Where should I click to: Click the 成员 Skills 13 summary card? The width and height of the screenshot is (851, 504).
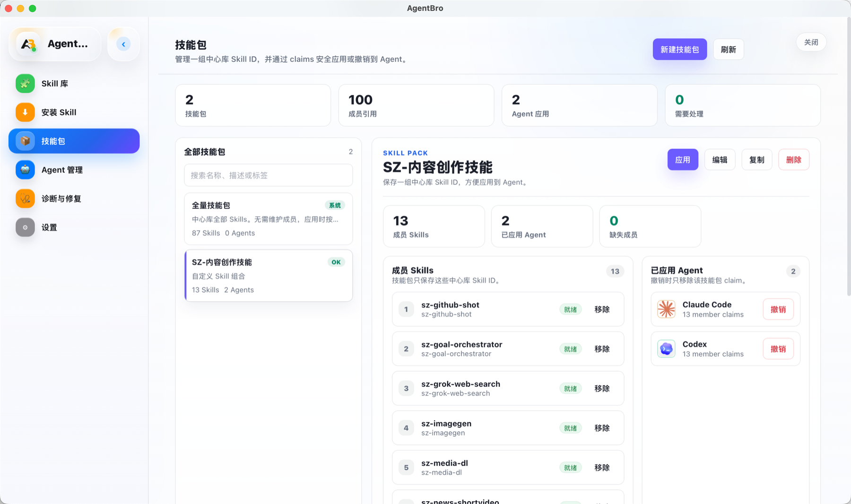(x=434, y=226)
